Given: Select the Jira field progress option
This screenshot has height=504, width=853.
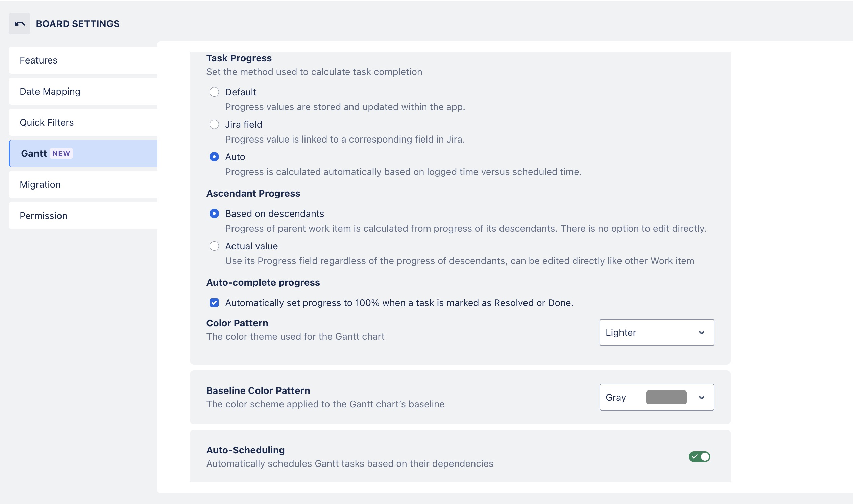Looking at the screenshot, I should click(x=214, y=124).
